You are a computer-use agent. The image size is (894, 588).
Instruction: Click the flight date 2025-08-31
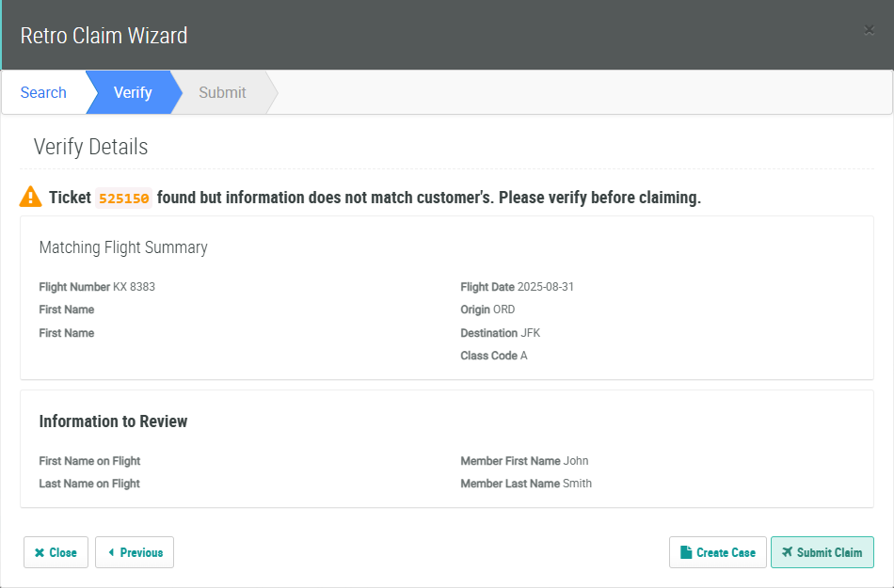[546, 287]
